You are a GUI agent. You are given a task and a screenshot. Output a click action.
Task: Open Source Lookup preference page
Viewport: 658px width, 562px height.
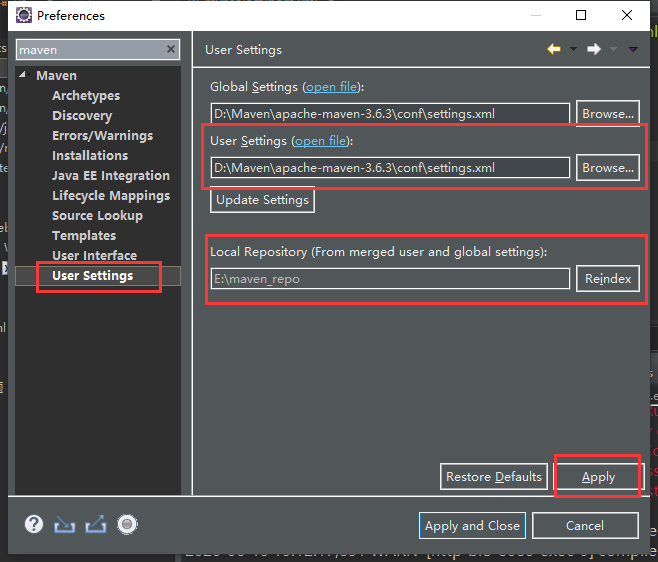97,215
